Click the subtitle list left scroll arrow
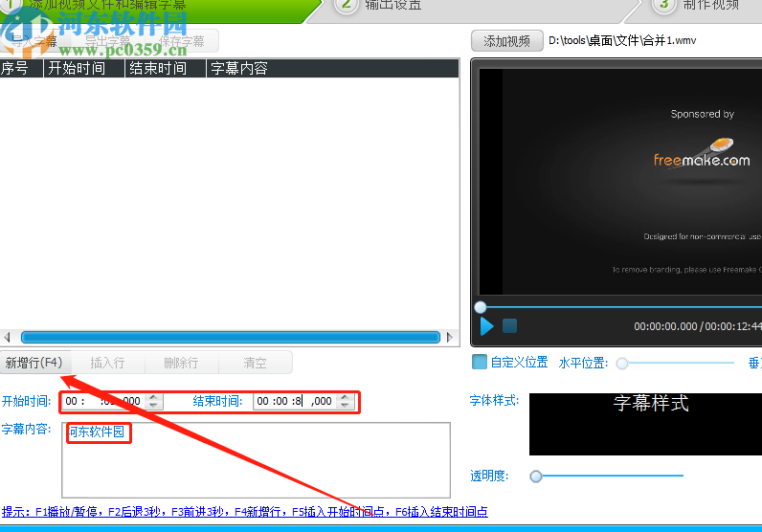The image size is (762, 532). click(x=7, y=337)
